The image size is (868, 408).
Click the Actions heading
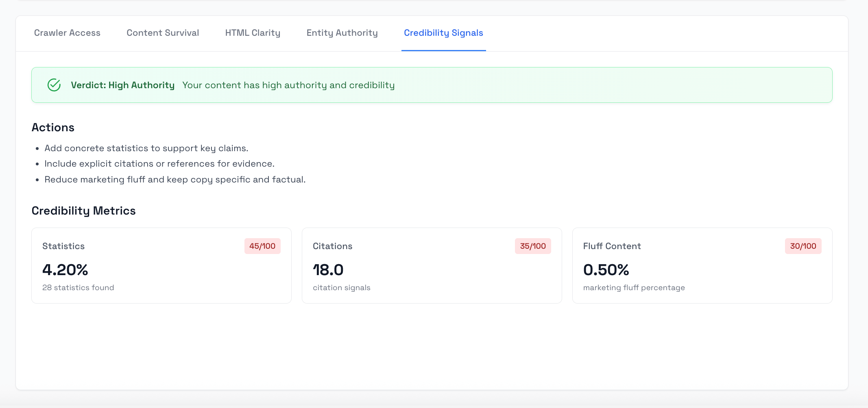tap(53, 128)
